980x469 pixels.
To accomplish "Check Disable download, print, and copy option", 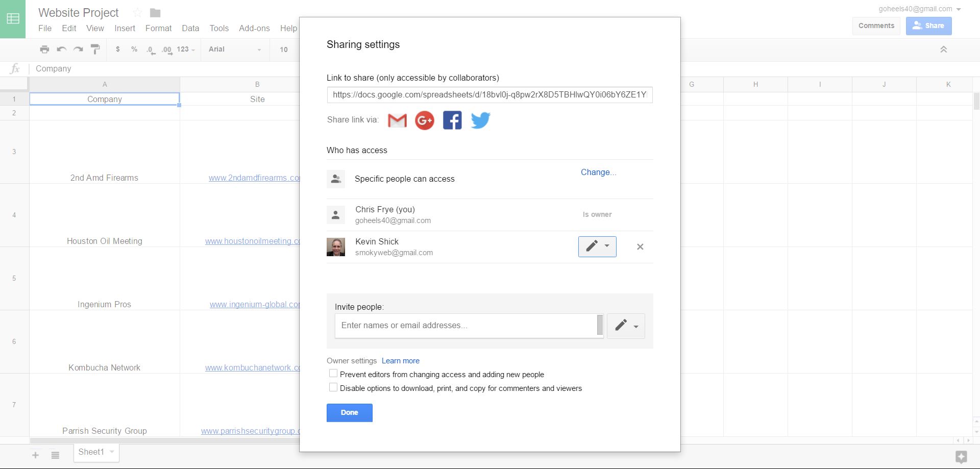I will pyautogui.click(x=333, y=387).
